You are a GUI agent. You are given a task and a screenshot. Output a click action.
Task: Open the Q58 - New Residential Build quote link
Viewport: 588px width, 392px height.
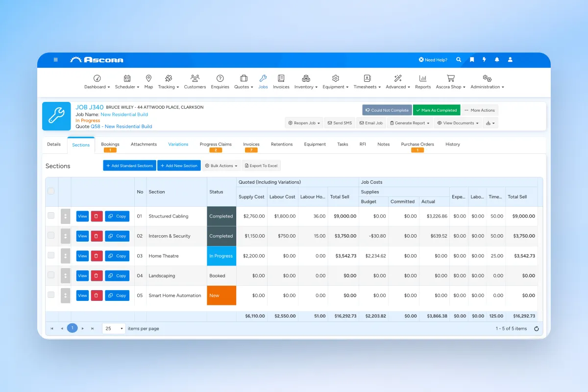(122, 126)
